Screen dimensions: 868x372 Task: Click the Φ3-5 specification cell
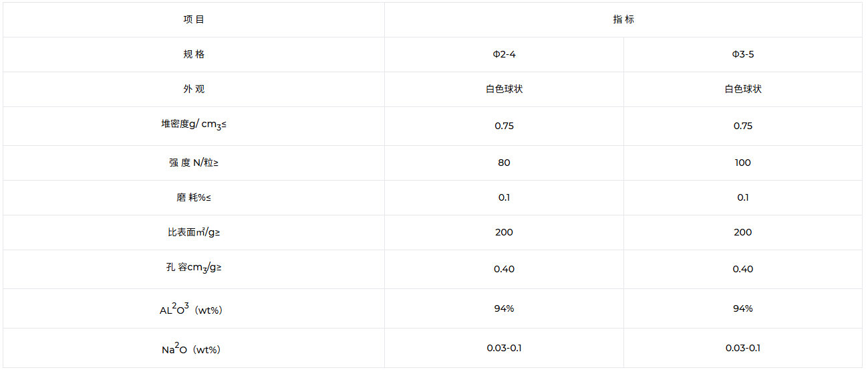coord(743,54)
